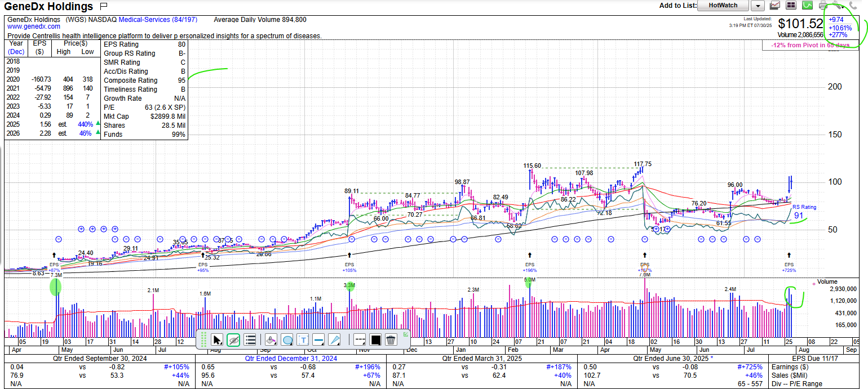Click the Qtr Ended March 31, 2025 header
Screen dimensions: 868x389
[x=481, y=359]
